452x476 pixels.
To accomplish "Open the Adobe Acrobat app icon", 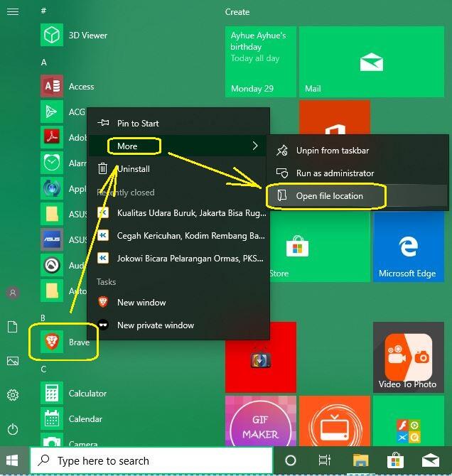I will [x=52, y=137].
